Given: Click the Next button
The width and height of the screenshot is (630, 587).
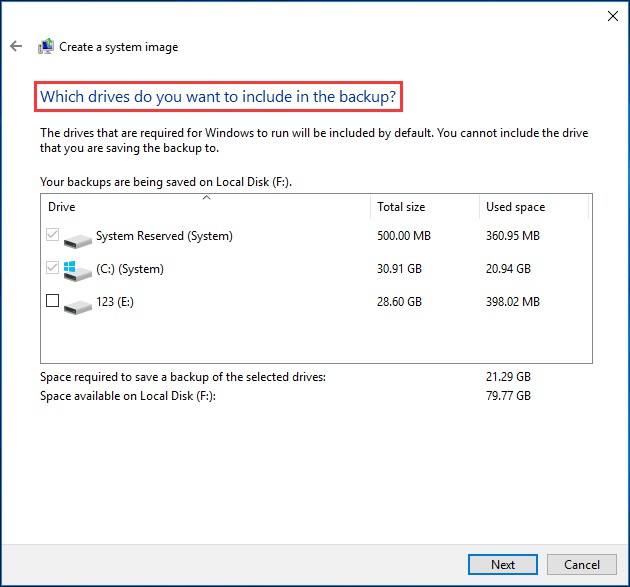Looking at the screenshot, I should pos(503,565).
